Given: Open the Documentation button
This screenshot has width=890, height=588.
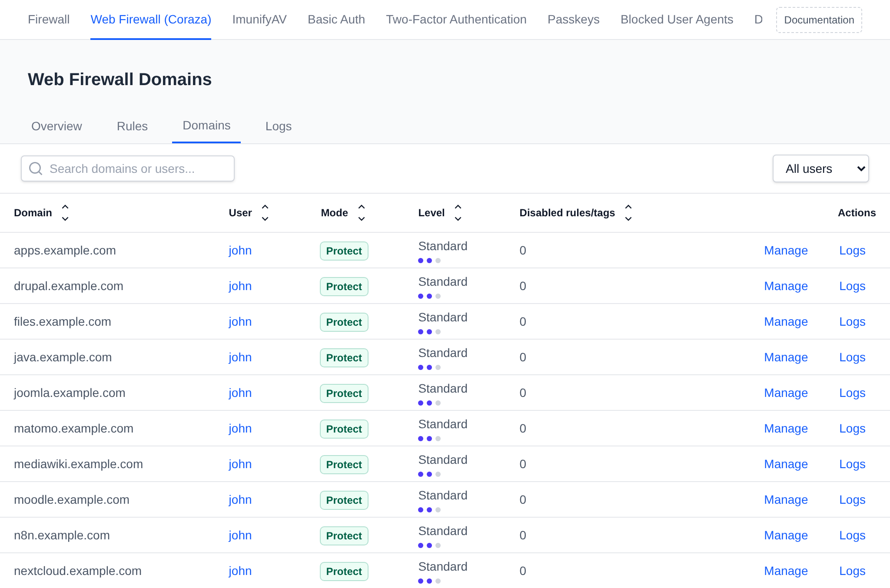Looking at the screenshot, I should coord(819,20).
